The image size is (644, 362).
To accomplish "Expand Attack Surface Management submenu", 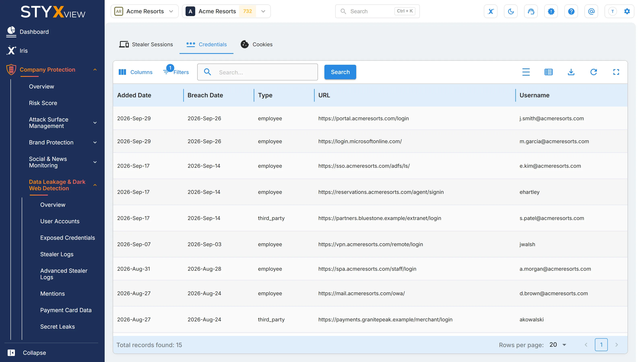I will (x=95, y=123).
